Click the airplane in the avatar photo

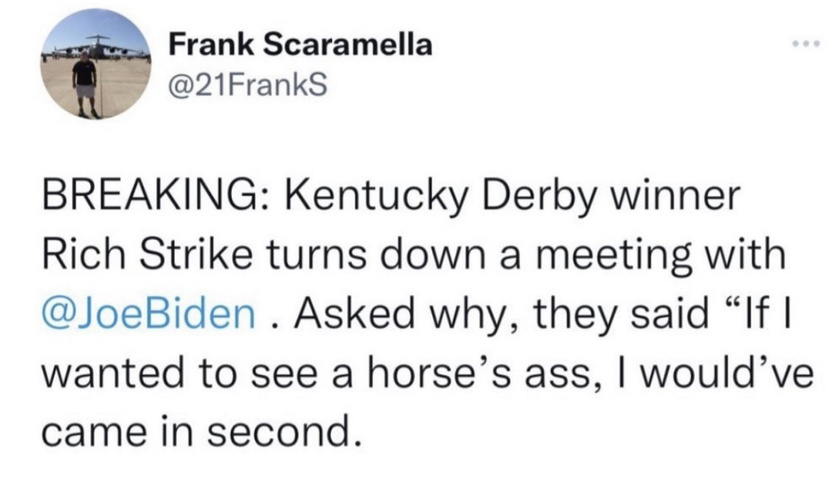tap(98, 46)
